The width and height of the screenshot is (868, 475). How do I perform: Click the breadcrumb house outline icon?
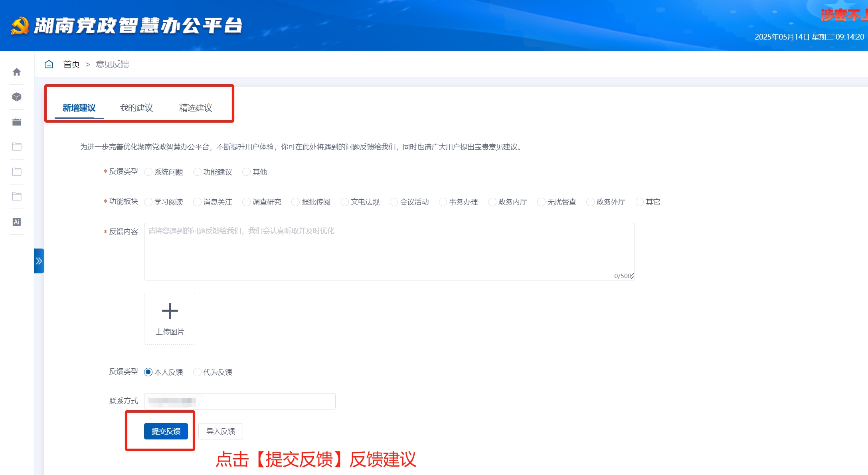pyautogui.click(x=49, y=64)
